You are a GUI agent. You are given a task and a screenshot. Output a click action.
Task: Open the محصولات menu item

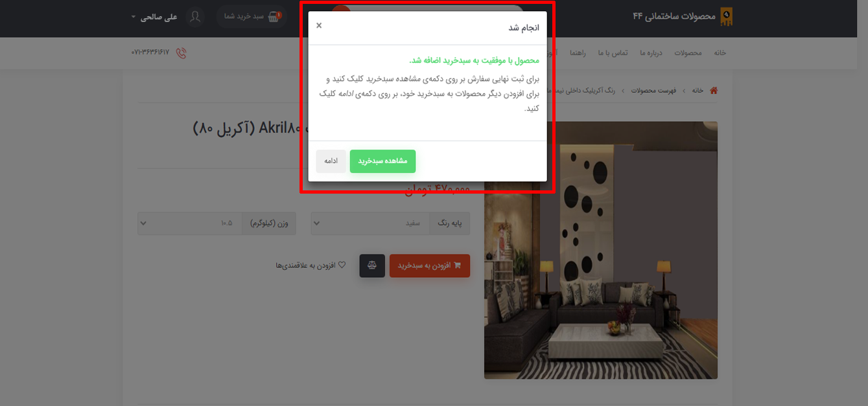688,53
